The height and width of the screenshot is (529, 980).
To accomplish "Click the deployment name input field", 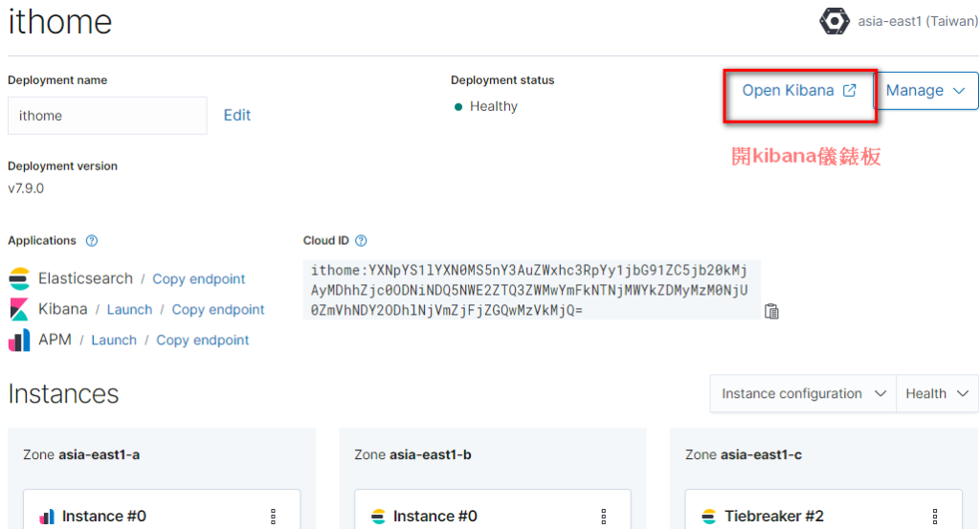I will point(107,116).
